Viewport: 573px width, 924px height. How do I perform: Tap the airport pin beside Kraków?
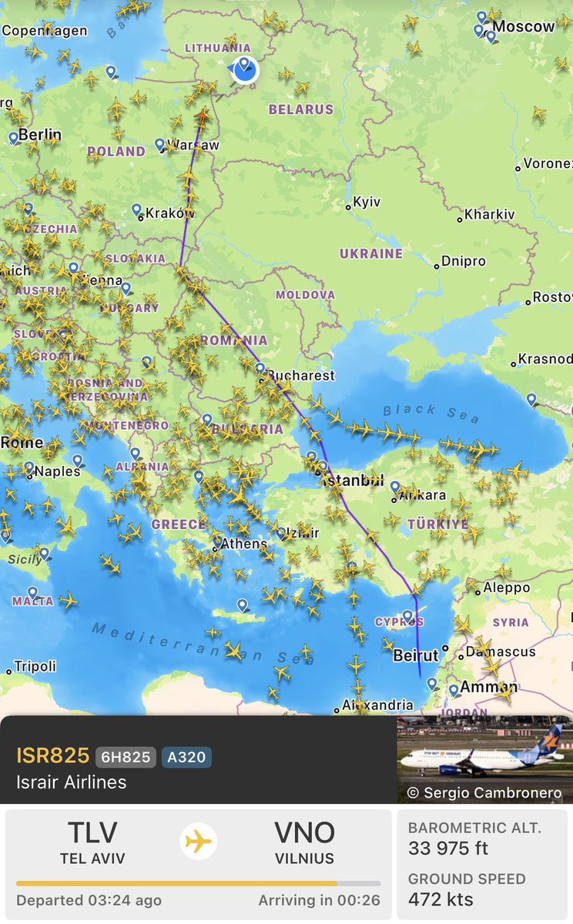coord(136,209)
